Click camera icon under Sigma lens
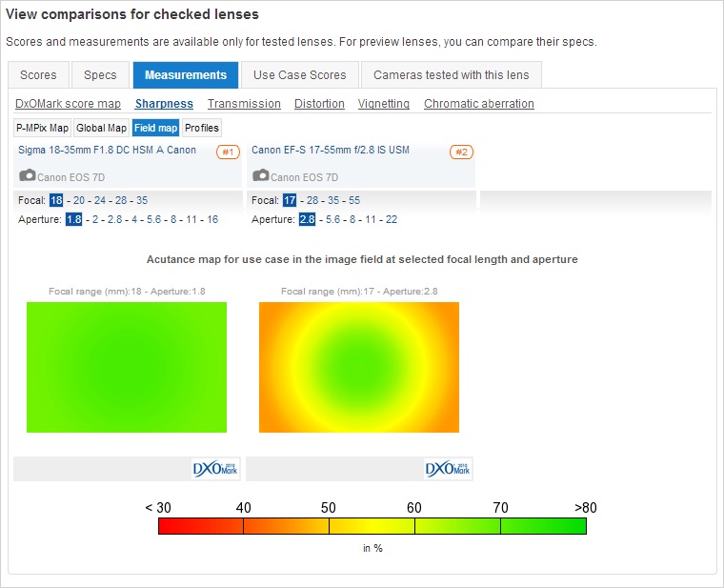This screenshot has width=724, height=588. click(28, 175)
